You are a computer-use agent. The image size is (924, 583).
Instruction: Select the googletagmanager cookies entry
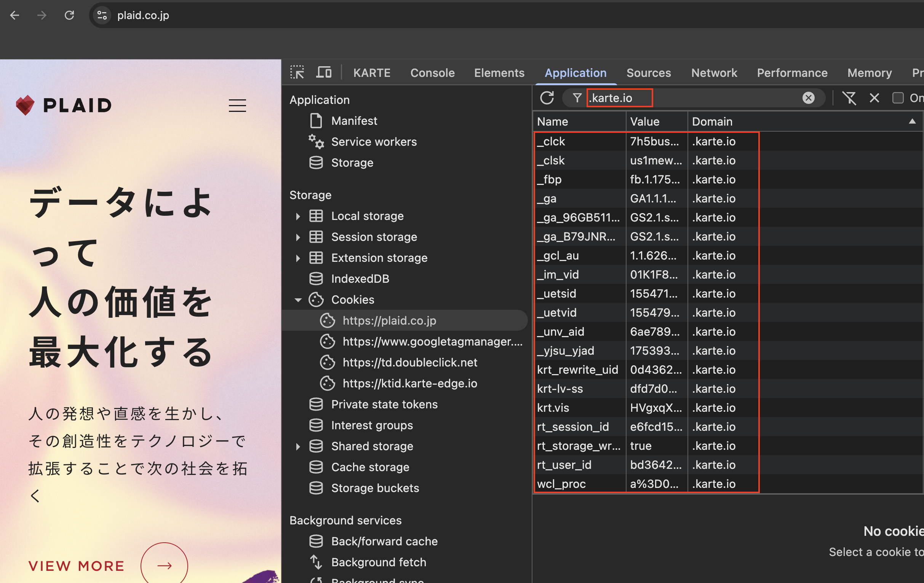pos(432,341)
